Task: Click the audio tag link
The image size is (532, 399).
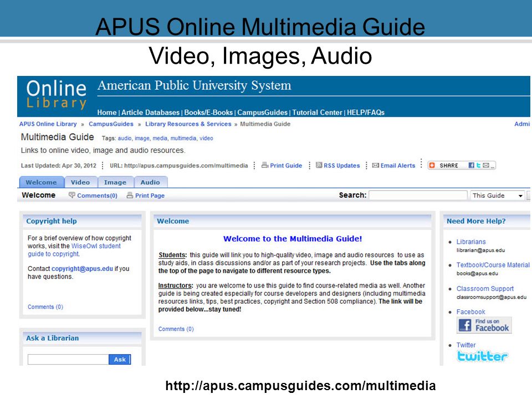Action: coord(125,138)
